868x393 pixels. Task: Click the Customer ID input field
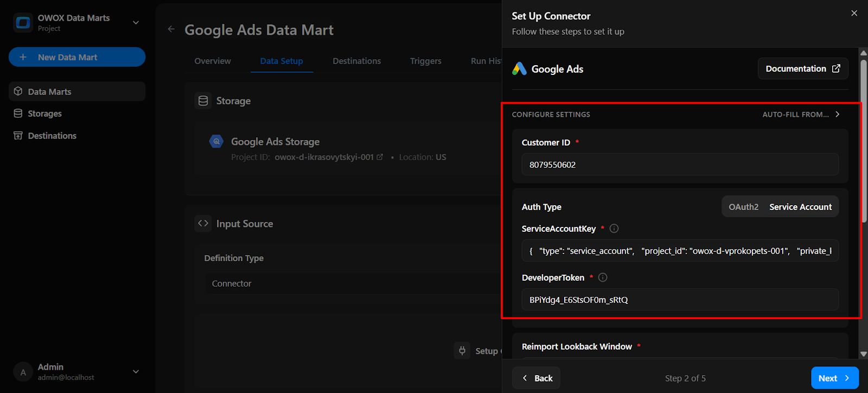(x=680, y=164)
